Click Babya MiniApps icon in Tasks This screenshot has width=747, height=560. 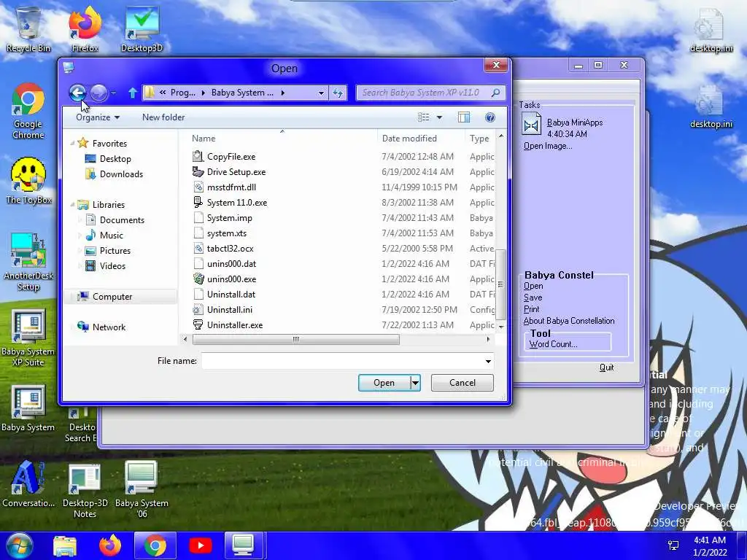coord(531,125)
